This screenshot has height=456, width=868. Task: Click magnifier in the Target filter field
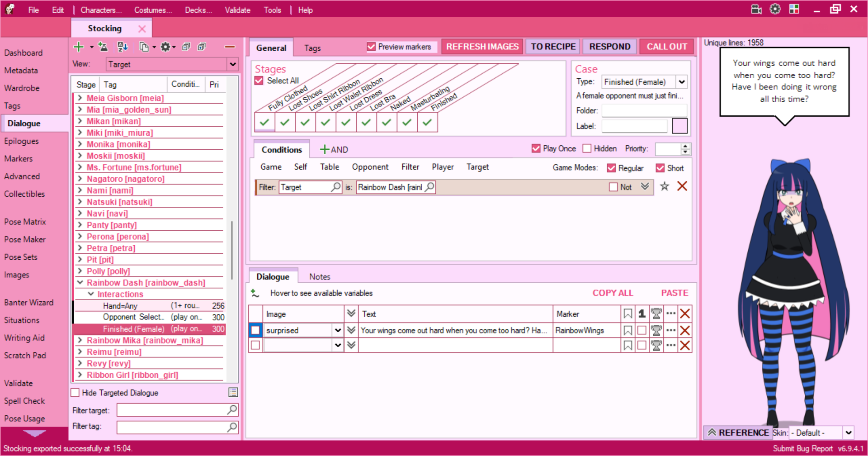click(336, 187)
